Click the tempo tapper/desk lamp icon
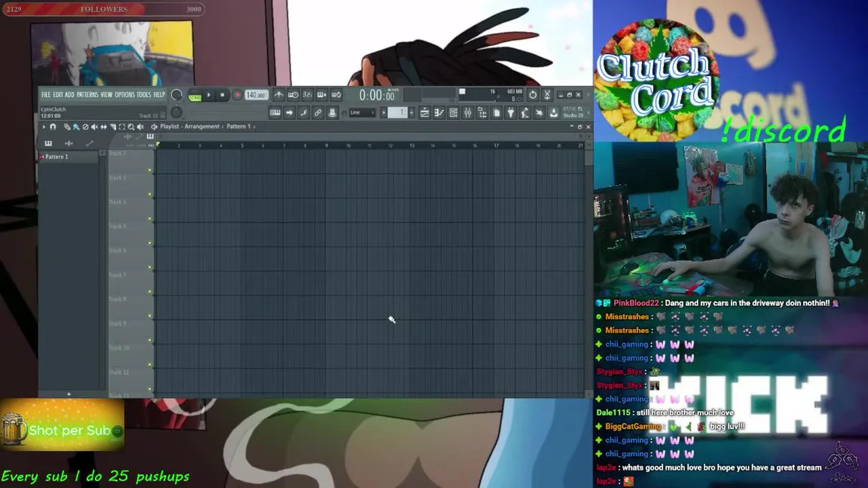Viewport: 868px width, 488px height. (x=525, y=112)
